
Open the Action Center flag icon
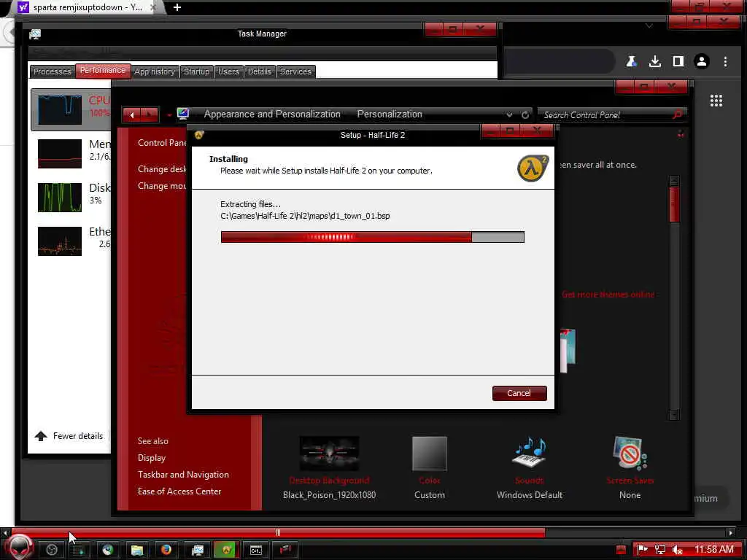pos(643,550)
